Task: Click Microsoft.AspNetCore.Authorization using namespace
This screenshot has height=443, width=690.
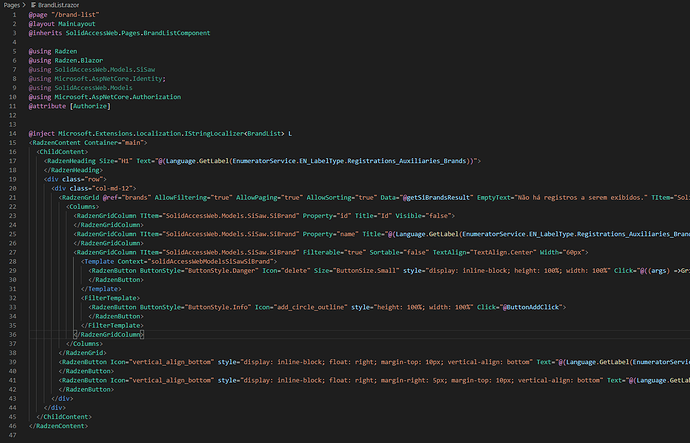Action: click(x=117, y=97)
